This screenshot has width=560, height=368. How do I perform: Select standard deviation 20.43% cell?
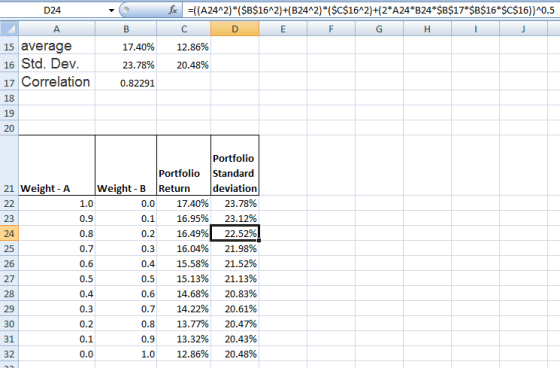tap(235, 338)
